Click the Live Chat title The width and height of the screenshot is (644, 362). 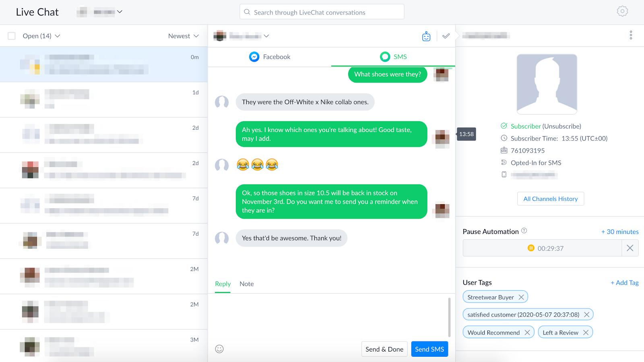click(x=37, y=12)
